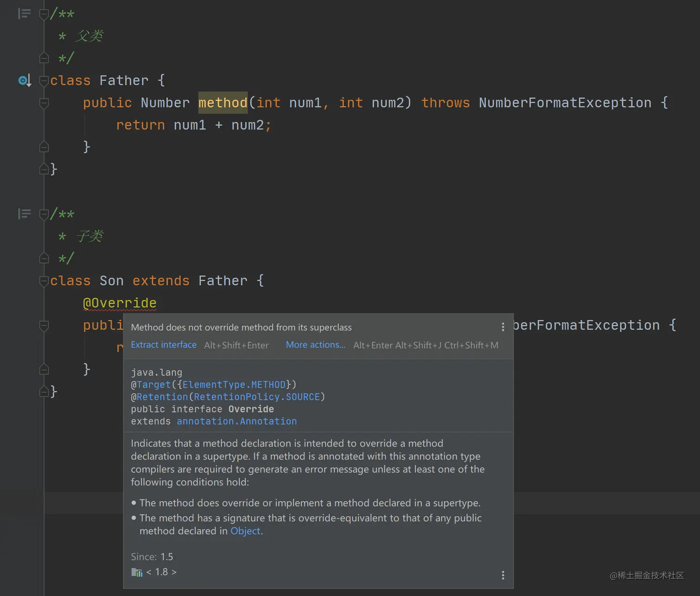Image resolution: width=700 pixels, height=596 pixels.
Task: Click 'Method does not override method' warning text
Action: pyautogui.click(x=241, y=327)
